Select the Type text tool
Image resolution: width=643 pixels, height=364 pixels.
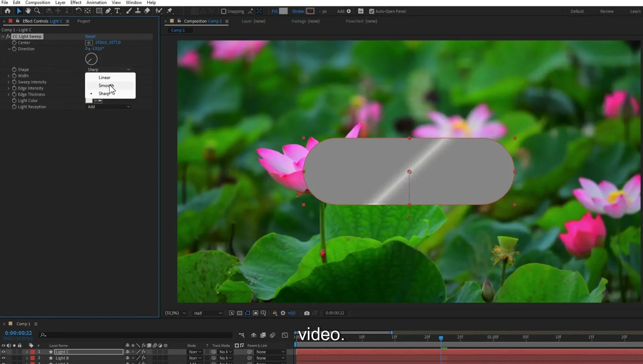pos(117,11)
